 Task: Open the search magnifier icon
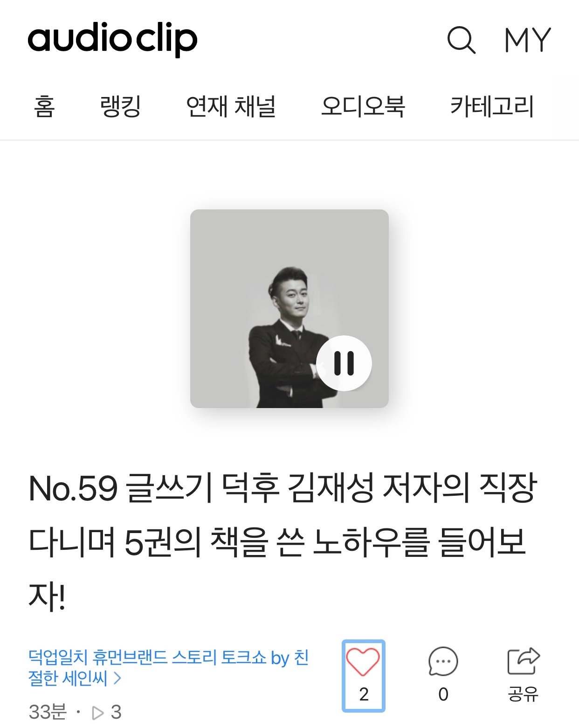coord(461,40)
